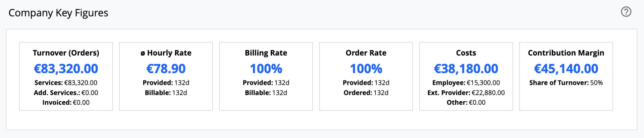
Task: Select the €78.90 hourly rate figure
Action: coord(166,69)
